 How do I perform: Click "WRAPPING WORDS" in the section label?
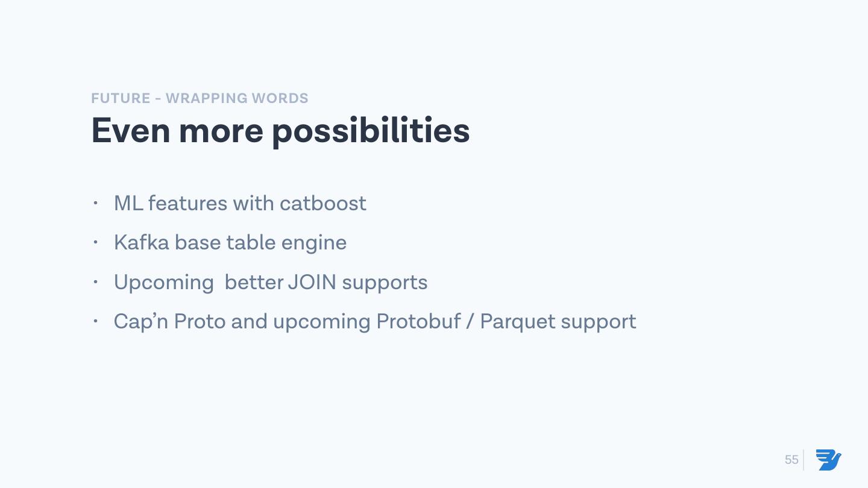[237, 98]
